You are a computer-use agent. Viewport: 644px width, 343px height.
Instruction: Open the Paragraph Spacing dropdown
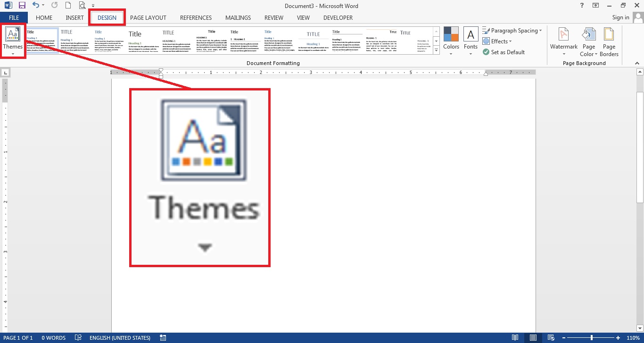(x=512, y=30)
